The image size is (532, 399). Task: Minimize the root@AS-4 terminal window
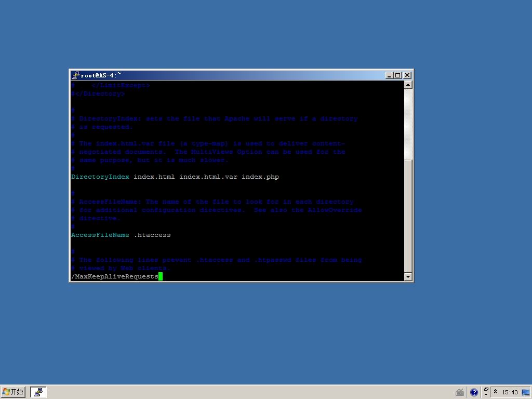pos(389,75)
